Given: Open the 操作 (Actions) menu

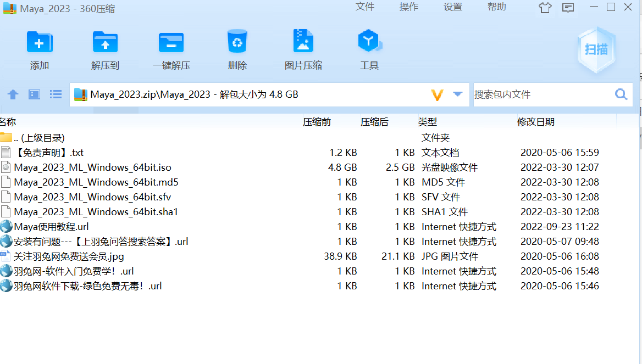Looking at the screenshot, I should click(x=408, y=7).
